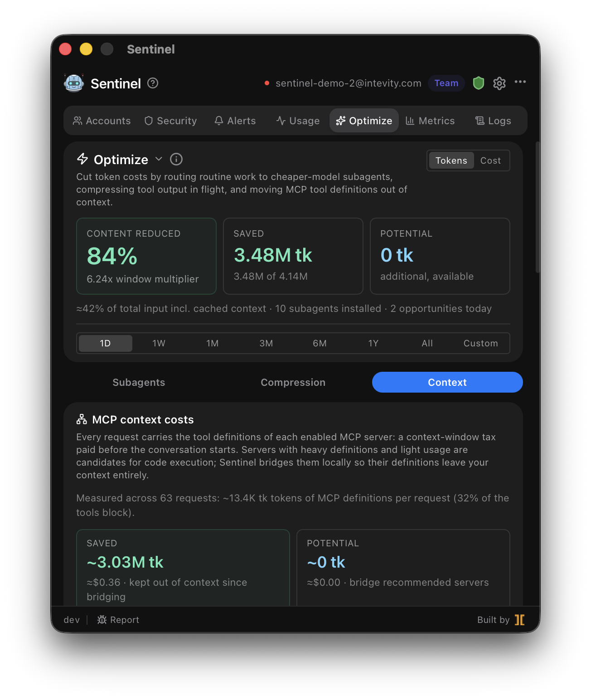Click the lightning bolt Optimize icon
This screenshot has width=591, height=700.
point(82,159)
